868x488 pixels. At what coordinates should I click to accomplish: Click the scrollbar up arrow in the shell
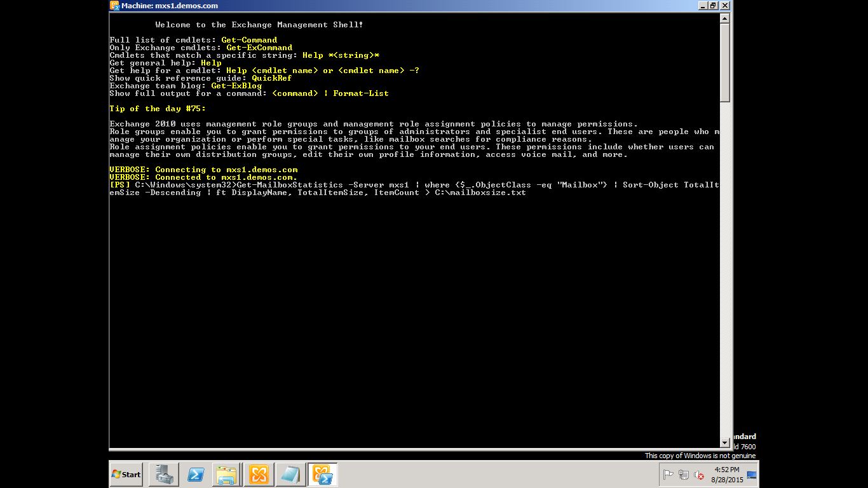[x=725, y=18]
